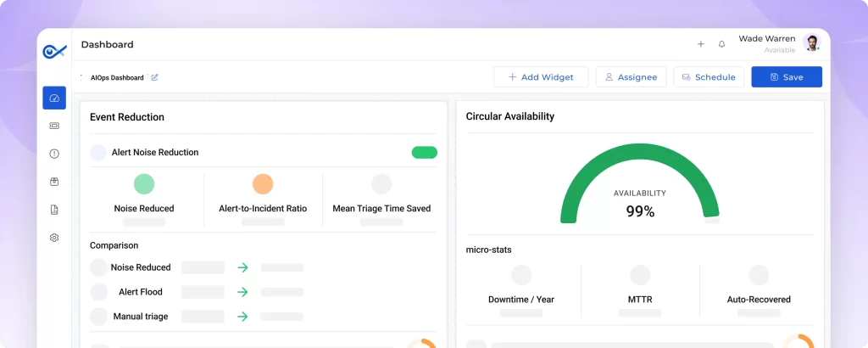Viewport: 868px width, 348px height.
Task: Click the Downtime / Year label
Action: click(521, 300)
